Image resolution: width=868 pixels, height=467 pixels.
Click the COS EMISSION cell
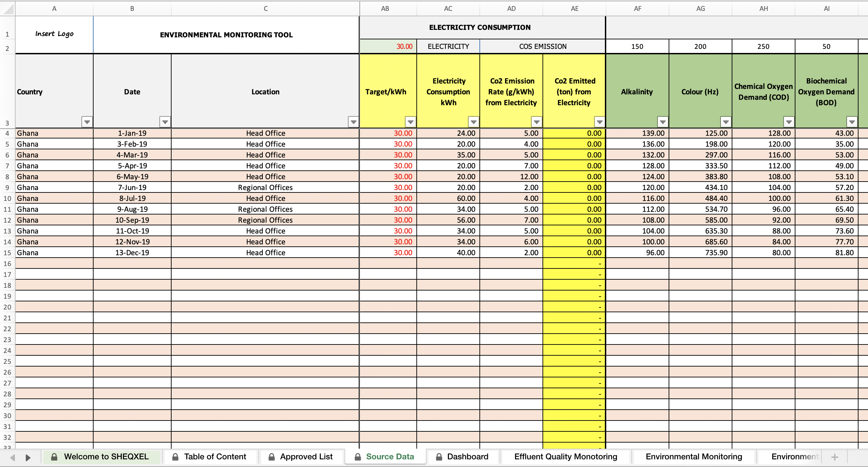(x=542, y=46)
